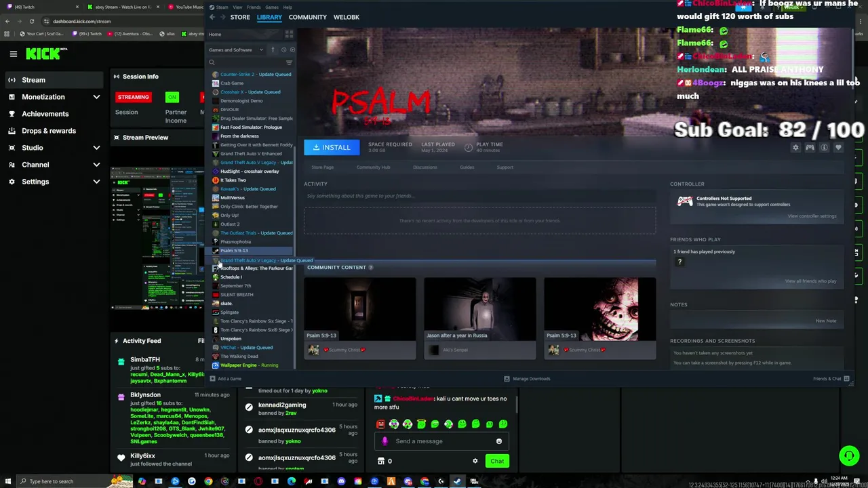Open Steam from the Windows taskbar
868x488 pixels.
[457, 481]
